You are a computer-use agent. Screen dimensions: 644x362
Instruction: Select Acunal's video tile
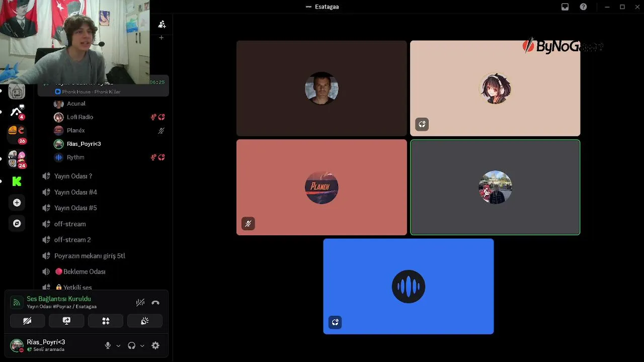tap(321, 88)
